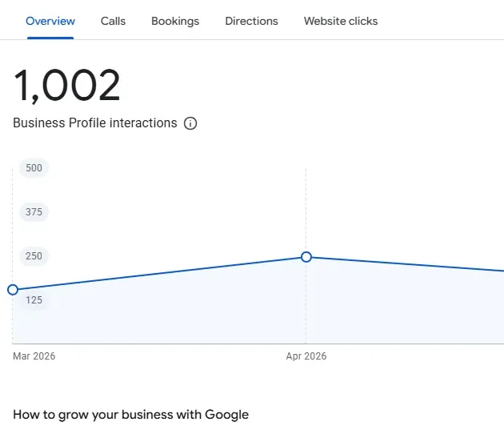Click the Business Profile interactions label

point(95,123)
